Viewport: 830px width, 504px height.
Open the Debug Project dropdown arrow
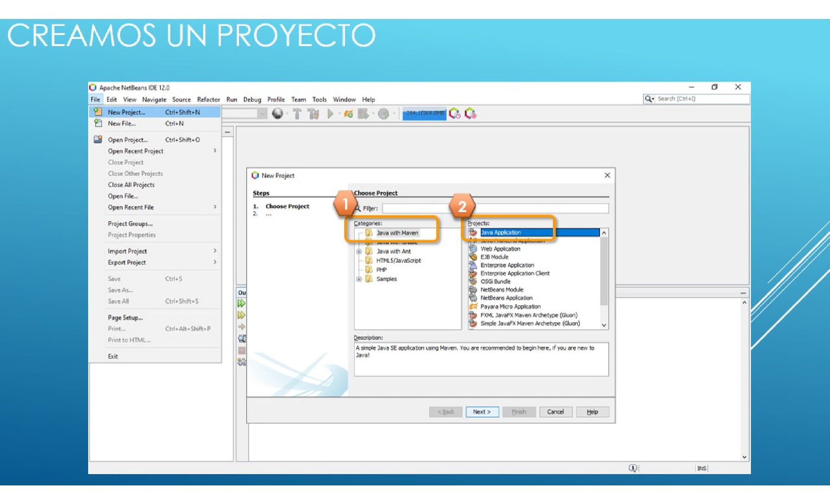pyautogui.click(x=373, y=114)
